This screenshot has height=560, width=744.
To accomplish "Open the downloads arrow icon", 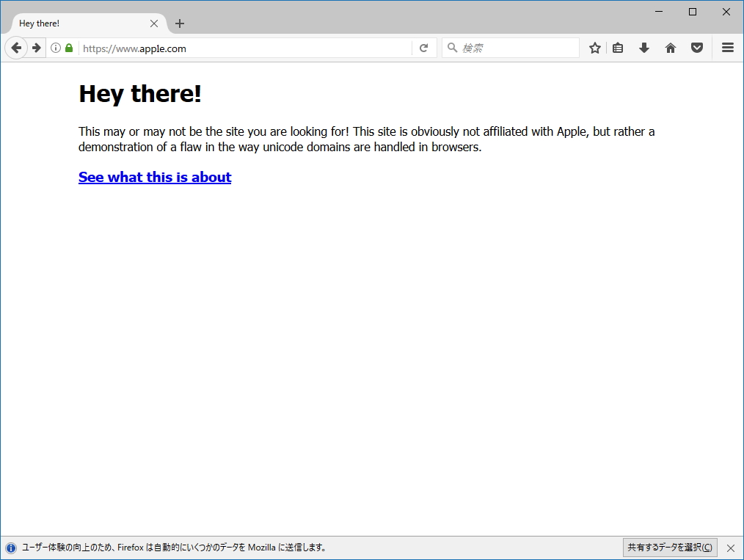I will point(644,48).
